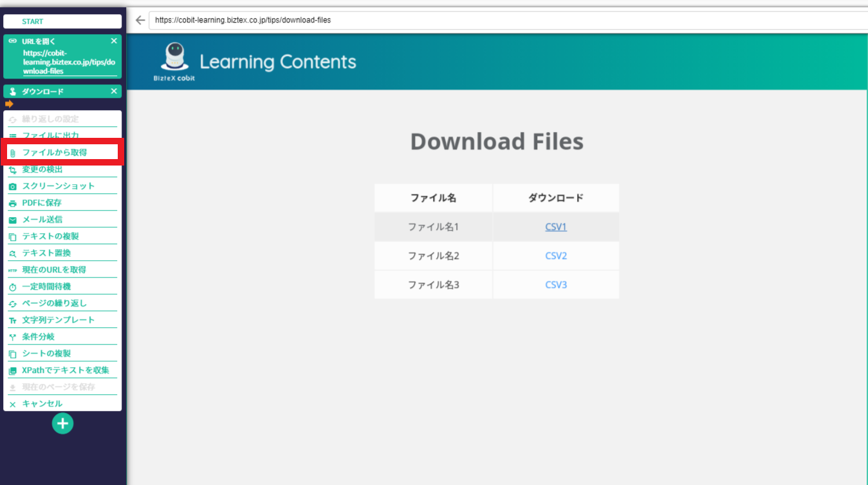This screenshot has height=485, width=868.
Task: Open the URLを開く step card
Action: tap(62, 57)
